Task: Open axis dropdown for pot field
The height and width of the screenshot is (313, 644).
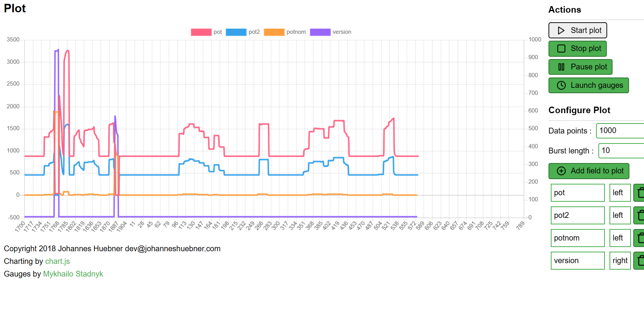Action: pos(620,193)
